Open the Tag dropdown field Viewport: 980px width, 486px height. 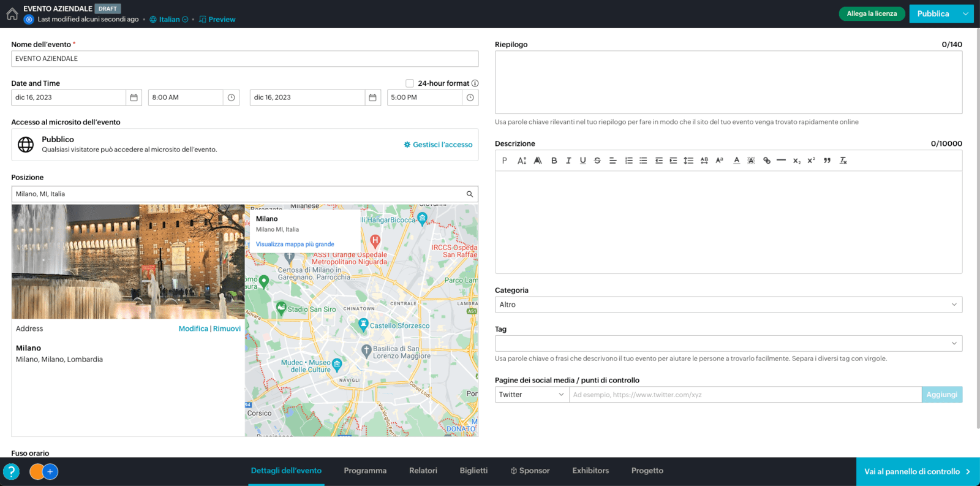tap(728, 343)
